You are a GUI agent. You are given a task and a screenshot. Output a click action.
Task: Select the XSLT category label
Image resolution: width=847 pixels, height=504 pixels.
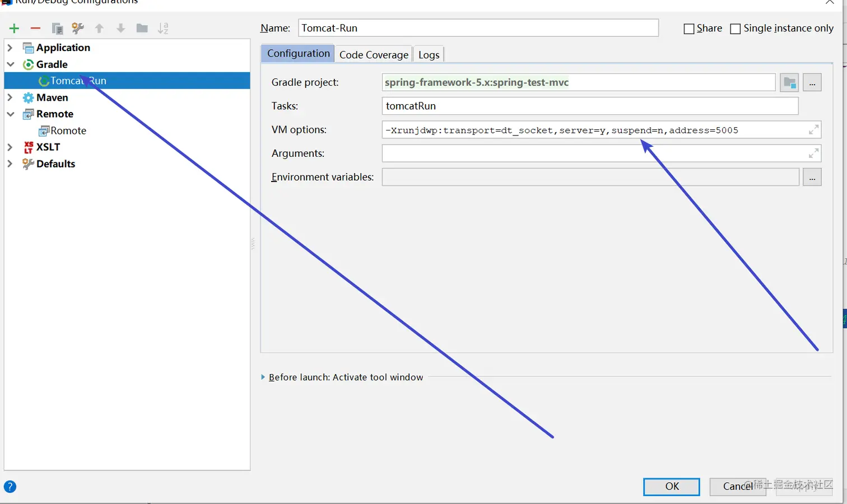click(48, 147)
